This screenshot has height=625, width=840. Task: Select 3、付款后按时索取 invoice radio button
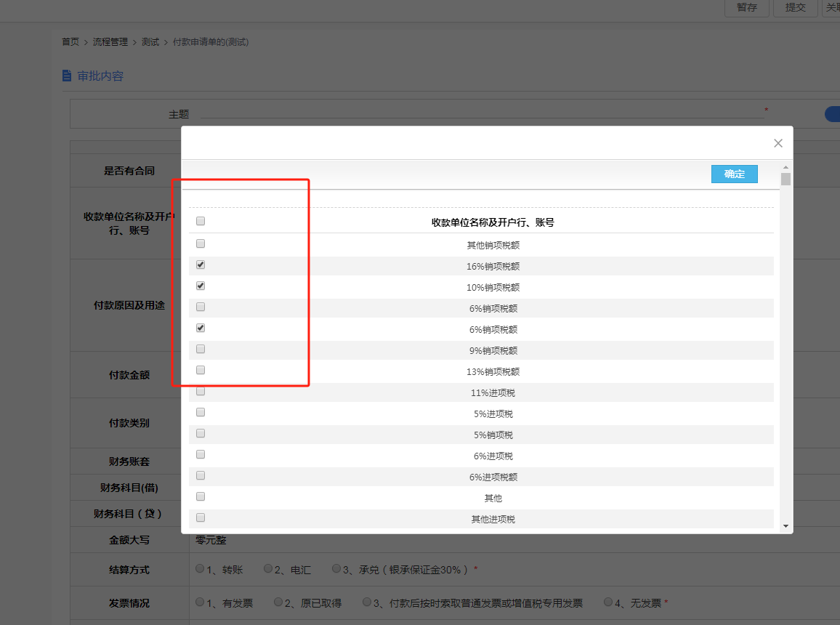[367, 602]
